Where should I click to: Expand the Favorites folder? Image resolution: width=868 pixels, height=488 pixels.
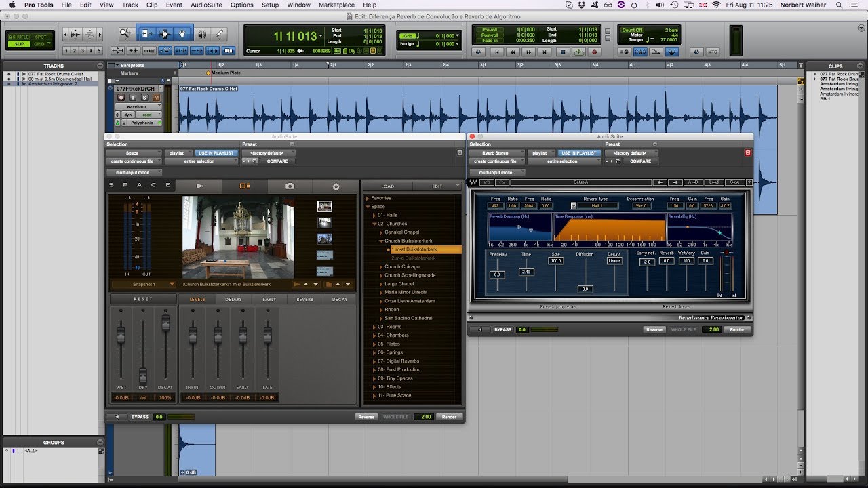coord(368,198)
